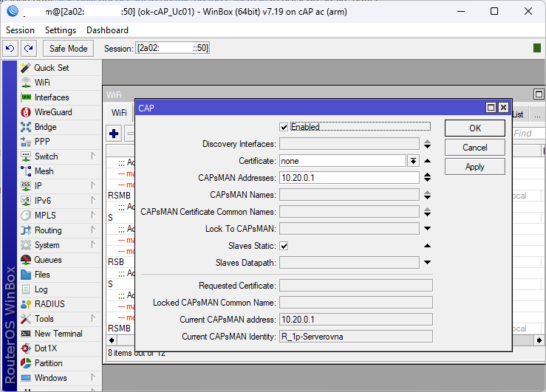Close the CAP dialog with X
This screenshot has width=546, height=392.
click(503, 108)
